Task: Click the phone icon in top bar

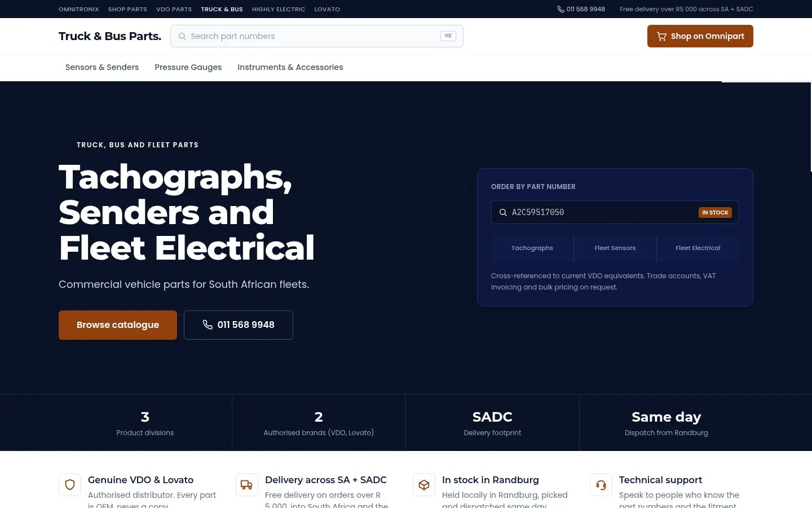Action: [561, 9]
